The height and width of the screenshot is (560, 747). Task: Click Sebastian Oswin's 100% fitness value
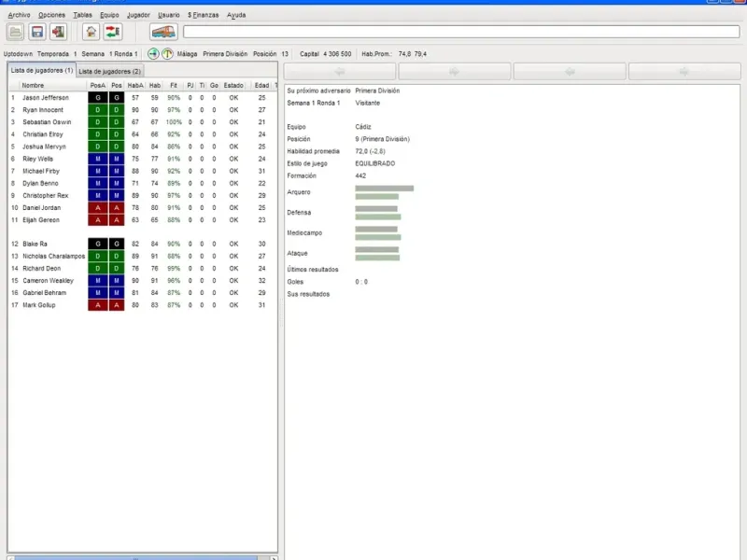(x=174, y=122)
